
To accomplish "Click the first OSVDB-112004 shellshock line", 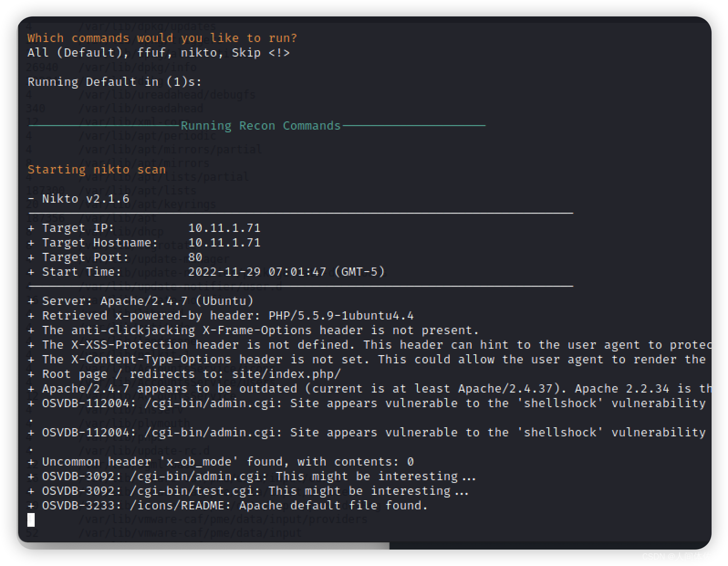I will (x=367, y=403).
